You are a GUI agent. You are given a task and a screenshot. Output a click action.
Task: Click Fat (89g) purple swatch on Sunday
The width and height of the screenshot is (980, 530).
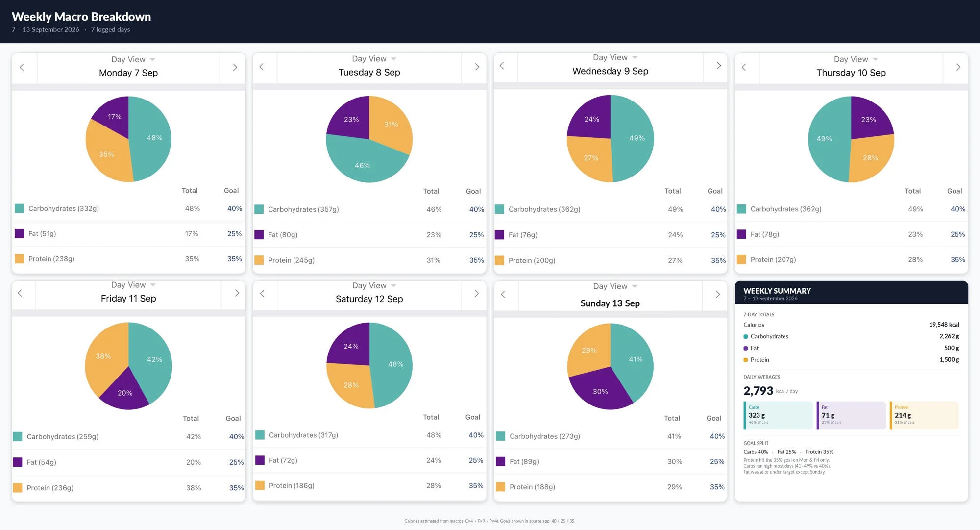501,461
